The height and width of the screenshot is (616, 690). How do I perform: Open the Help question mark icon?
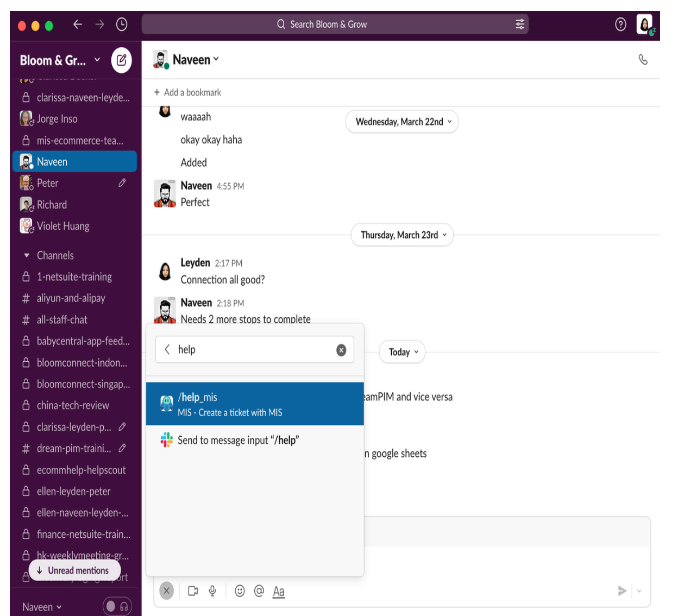620,24
